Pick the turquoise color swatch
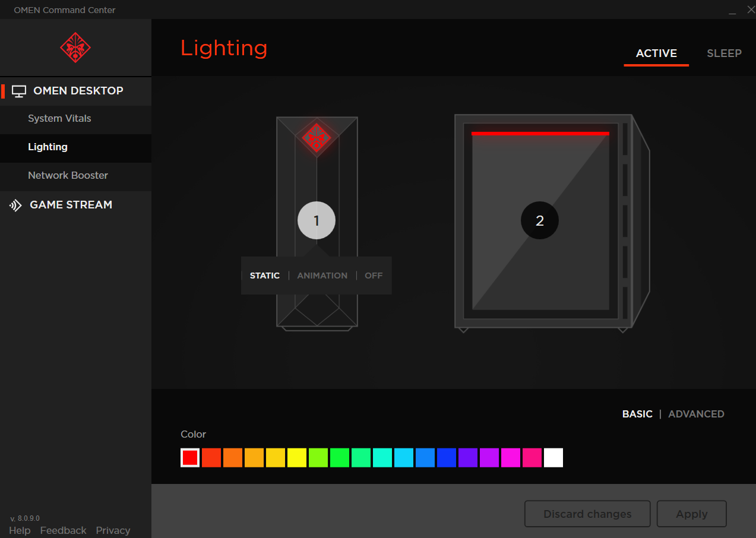This screenshot has width=756, height=538. pos(382,458)
